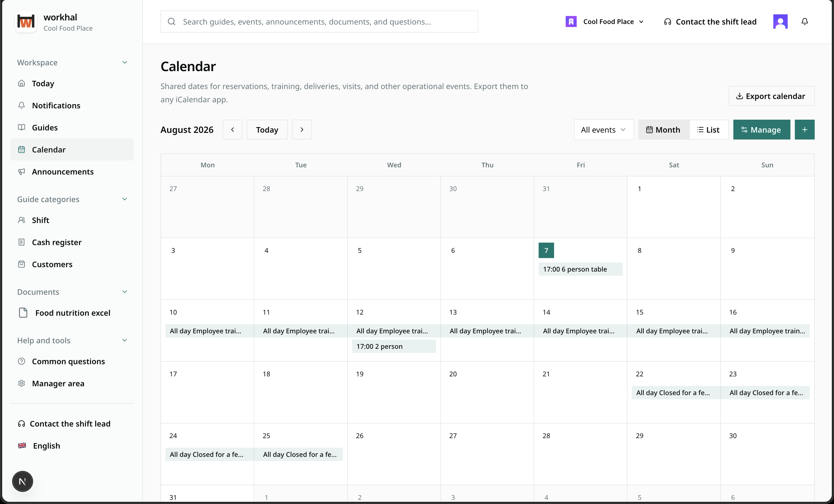Click the receipt icon beside Cash register
Viewport: 834px width, 504px height.
22,242
